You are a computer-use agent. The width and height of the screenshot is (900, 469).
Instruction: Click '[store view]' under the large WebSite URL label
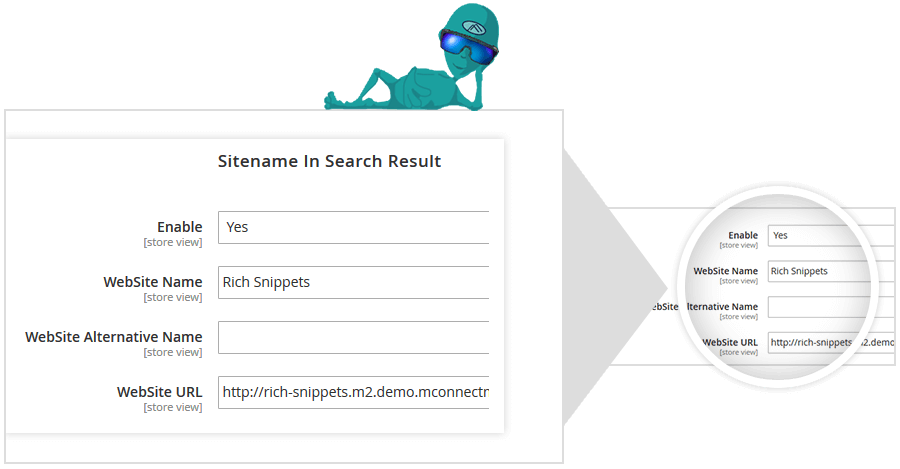pos(172,407)
